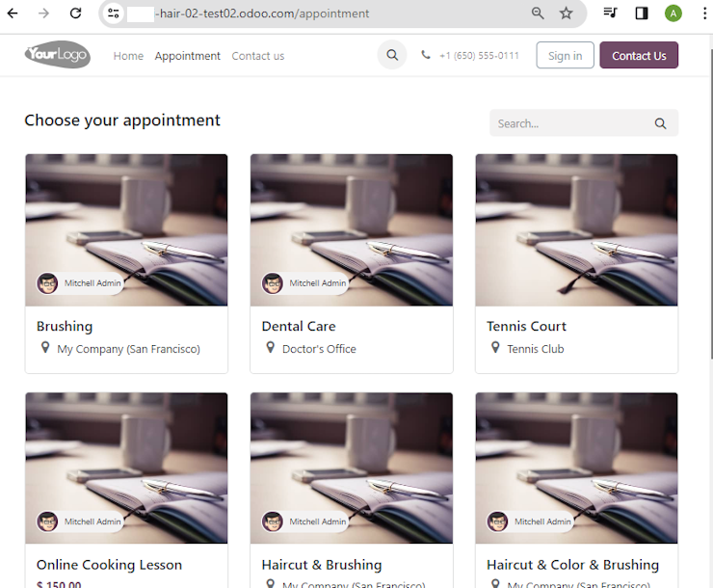Click Mitchell Admin avatar on Haircut & Color card
This screenshot has height=588, width=713.
coord(497,521)
